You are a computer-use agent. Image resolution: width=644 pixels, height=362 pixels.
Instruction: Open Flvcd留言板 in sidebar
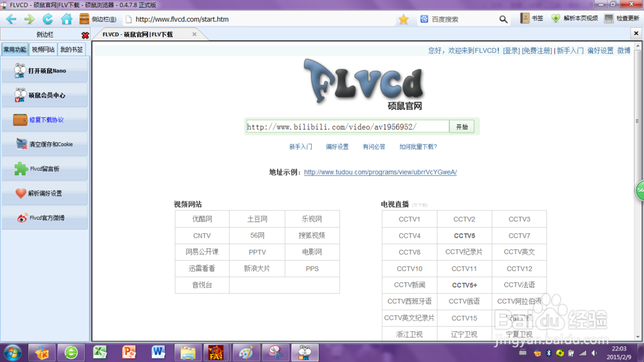[45, 169]
